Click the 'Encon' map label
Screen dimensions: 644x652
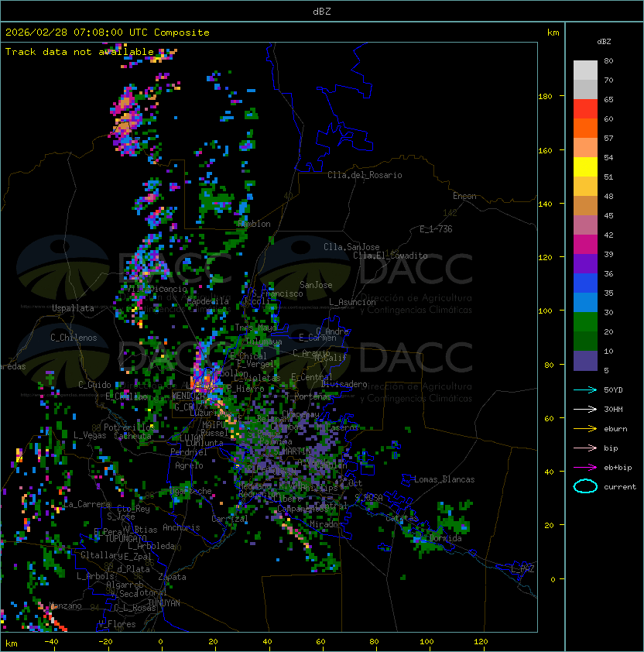click(464, 196)
